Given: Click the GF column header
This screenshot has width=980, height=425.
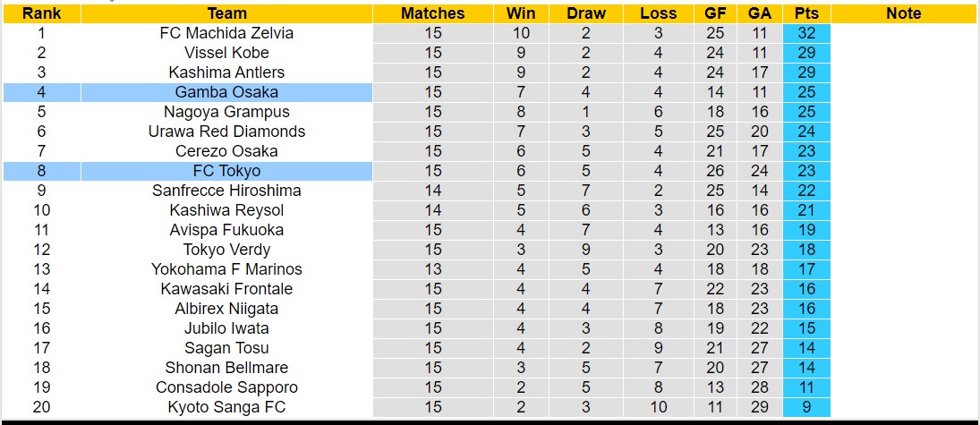Looking at the screenshot, I should click(x=716, y=13).
